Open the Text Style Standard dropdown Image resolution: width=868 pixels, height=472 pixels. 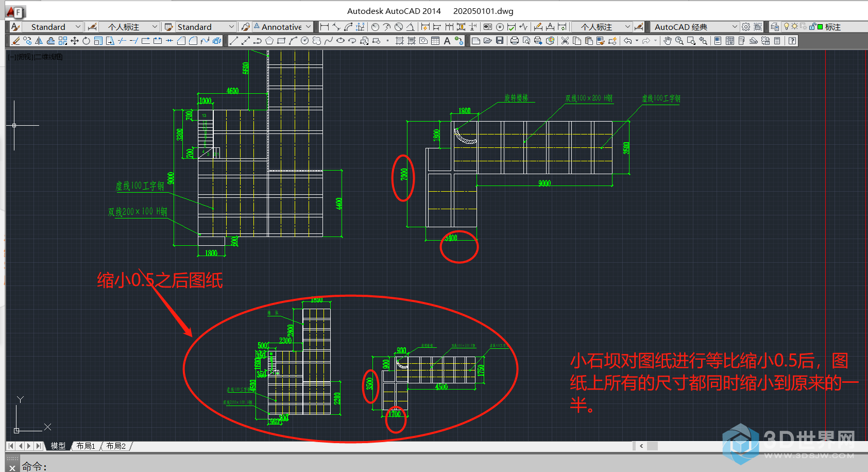point(53,27)
